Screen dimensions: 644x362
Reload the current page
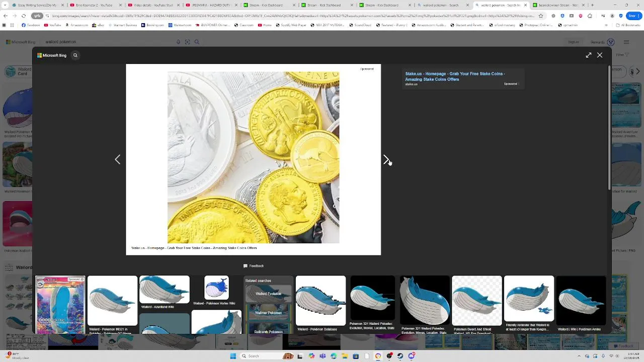tap(23, 16)
